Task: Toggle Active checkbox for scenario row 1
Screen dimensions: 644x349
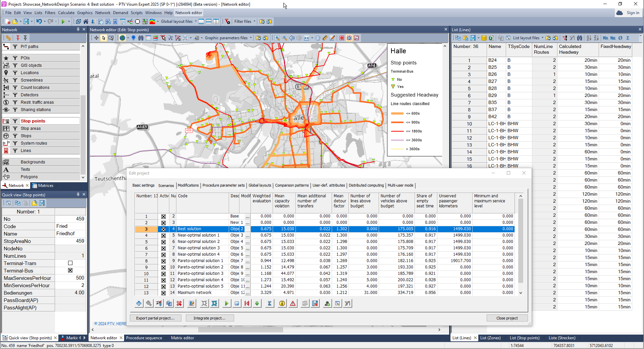Action: [163, 216]
